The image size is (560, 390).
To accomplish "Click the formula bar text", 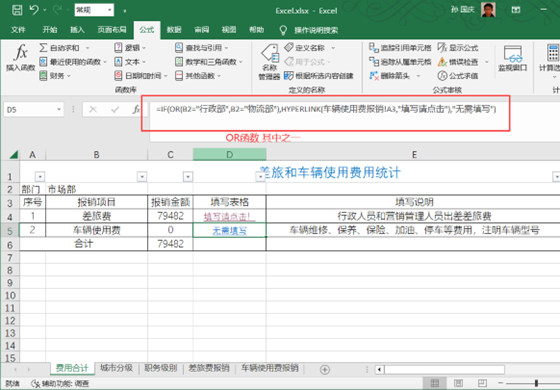I will (326, 109).
